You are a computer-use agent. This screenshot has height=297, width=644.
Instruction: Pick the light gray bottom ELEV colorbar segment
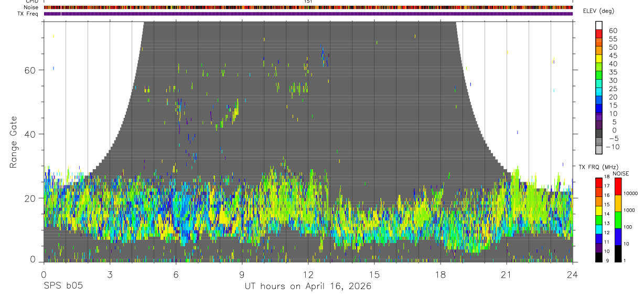click(599, 150)
